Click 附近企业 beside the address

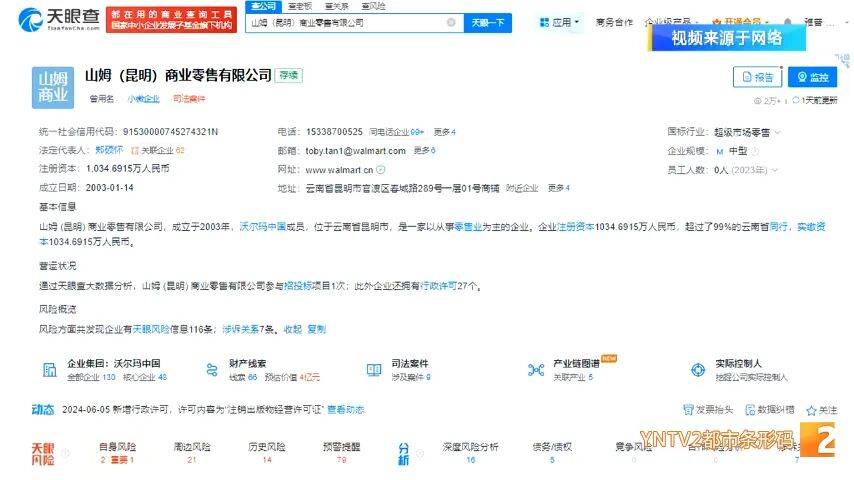(522, 188)
